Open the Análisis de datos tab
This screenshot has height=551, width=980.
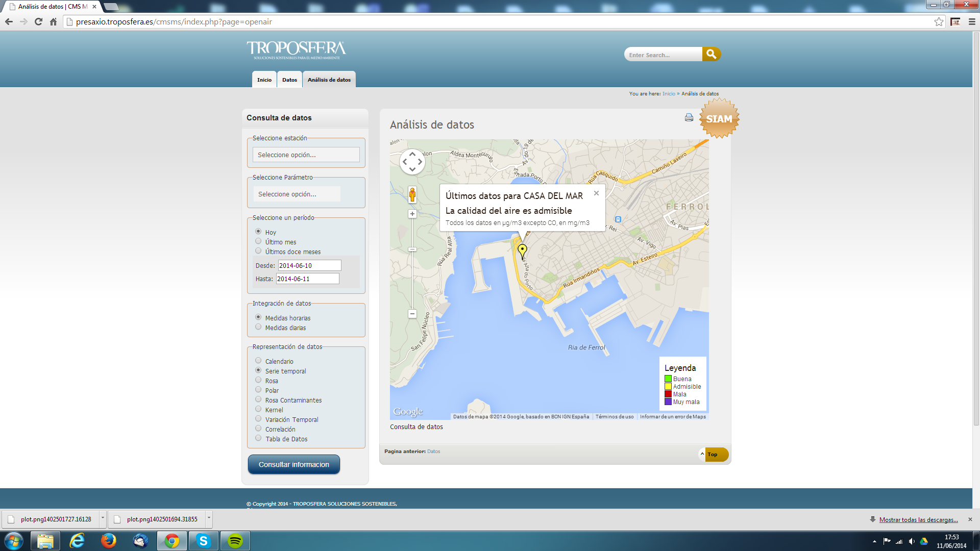pyautogui.click(x=329, y=80)
